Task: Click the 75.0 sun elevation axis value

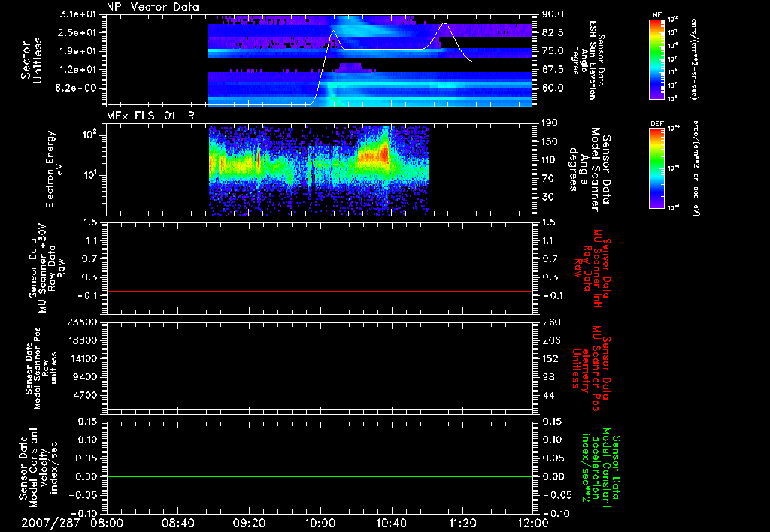Action: (x=553, y=51)
